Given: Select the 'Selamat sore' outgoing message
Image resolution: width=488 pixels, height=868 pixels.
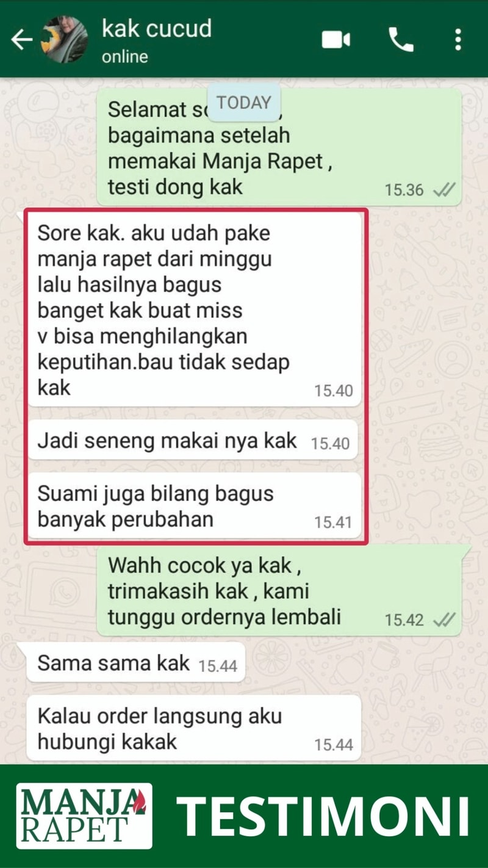Looking at the screenshot, I should tap(279, 147).
